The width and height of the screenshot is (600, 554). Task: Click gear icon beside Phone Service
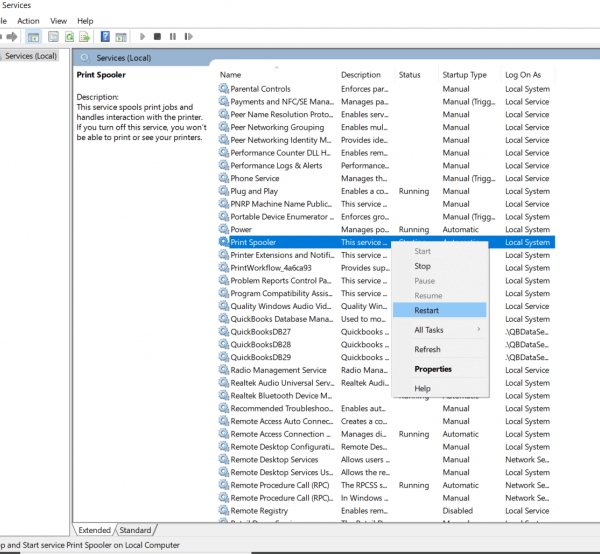coord(223,178)
